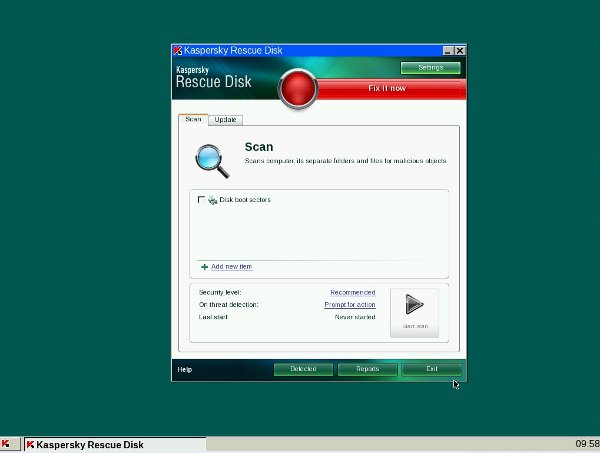Screen dimensions: 600x453
Task: Click the magnifying glass Scan icon
Action: pyautogui.click(x=212, y=161)
